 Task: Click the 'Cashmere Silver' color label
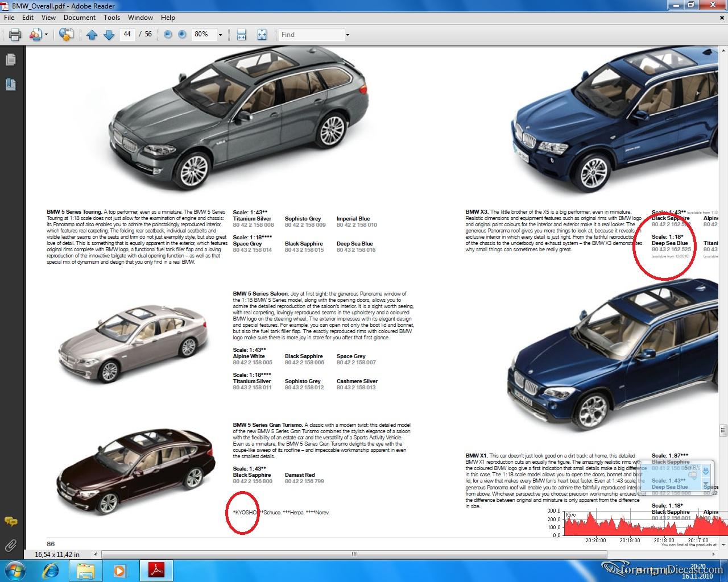(x=357, y=381)
